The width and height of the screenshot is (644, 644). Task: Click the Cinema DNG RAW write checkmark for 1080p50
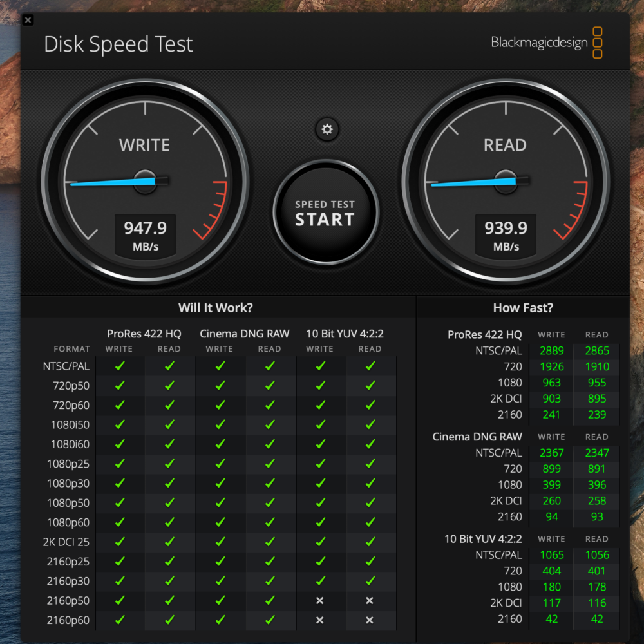[x=220, y=503]
